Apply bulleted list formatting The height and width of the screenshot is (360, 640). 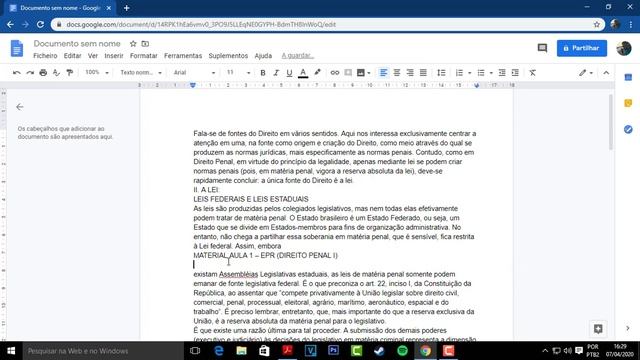(x=481, y=73)
